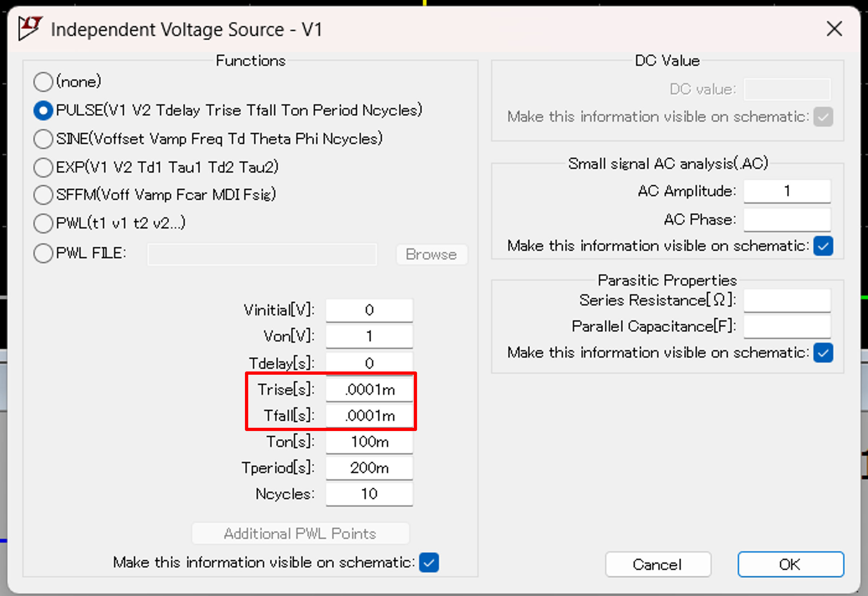This screenshot has height=596, width=868.
Task: Select the SINE function radio button
Action: (43, 139)
